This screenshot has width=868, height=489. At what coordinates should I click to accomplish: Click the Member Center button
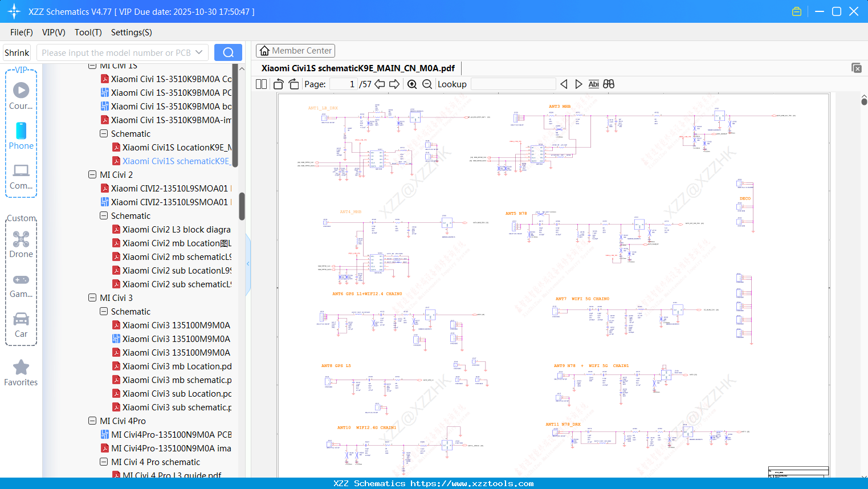pos(295,51)
